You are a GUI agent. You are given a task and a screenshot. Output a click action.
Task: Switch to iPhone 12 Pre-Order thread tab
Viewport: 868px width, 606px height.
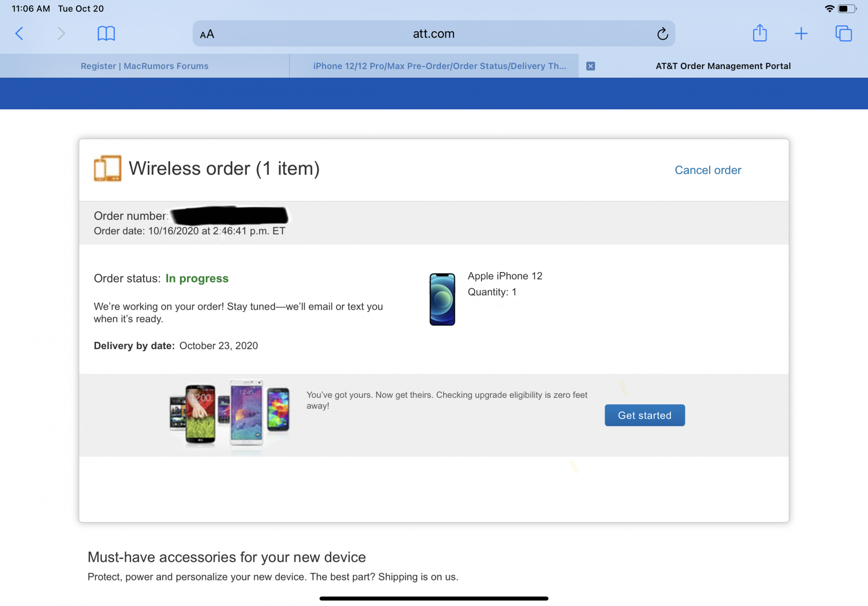tap(434, 66)
